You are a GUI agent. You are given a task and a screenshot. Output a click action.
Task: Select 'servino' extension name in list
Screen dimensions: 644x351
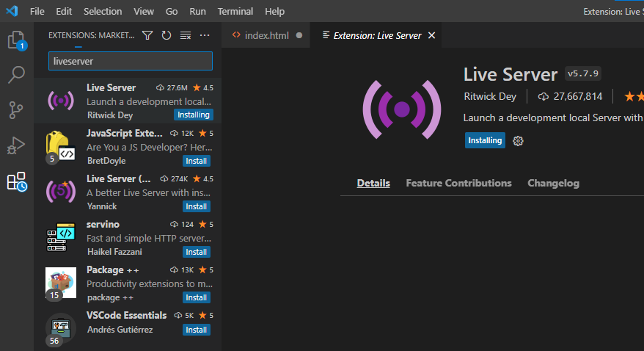103,225
